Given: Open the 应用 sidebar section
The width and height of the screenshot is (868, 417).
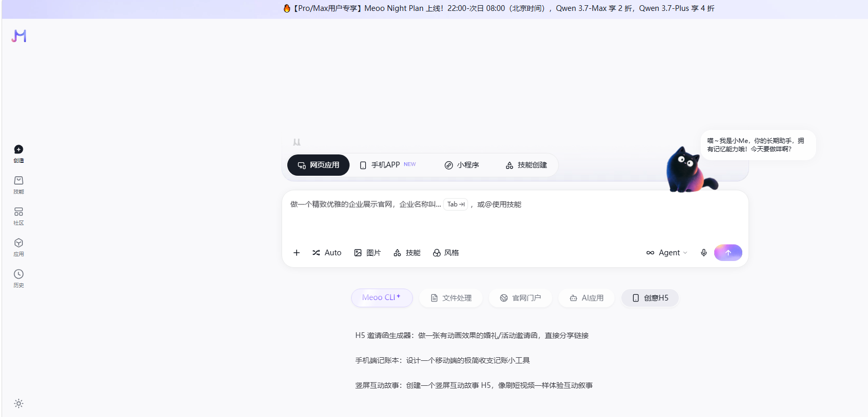Looking at the screenshot, I should coord(19,247).
